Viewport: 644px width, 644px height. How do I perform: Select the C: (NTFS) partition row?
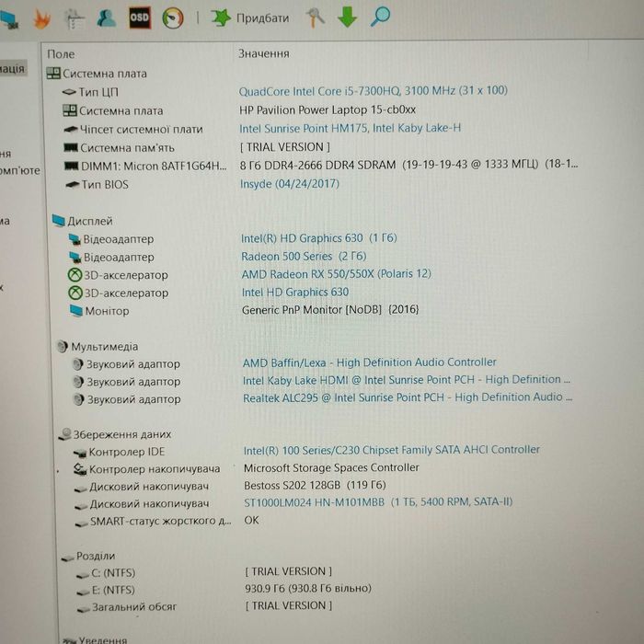(x=113, y=572)
